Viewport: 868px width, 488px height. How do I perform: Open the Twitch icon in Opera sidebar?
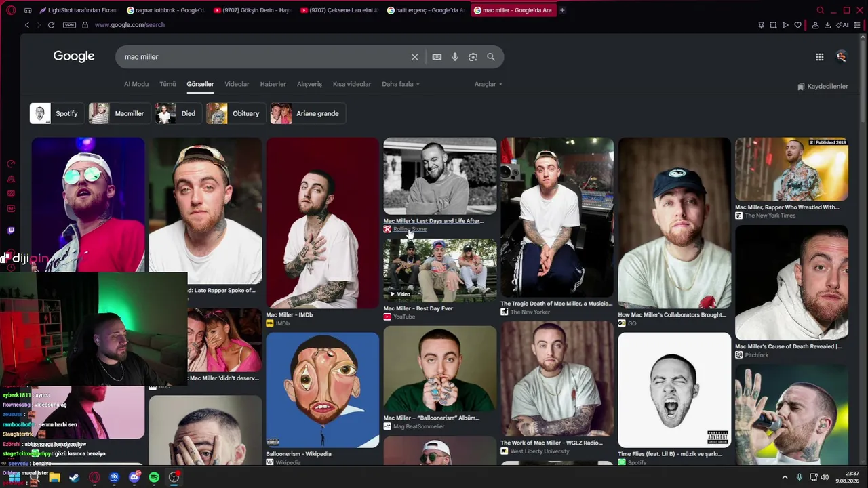pyautogui.click(x=11, y=230)
